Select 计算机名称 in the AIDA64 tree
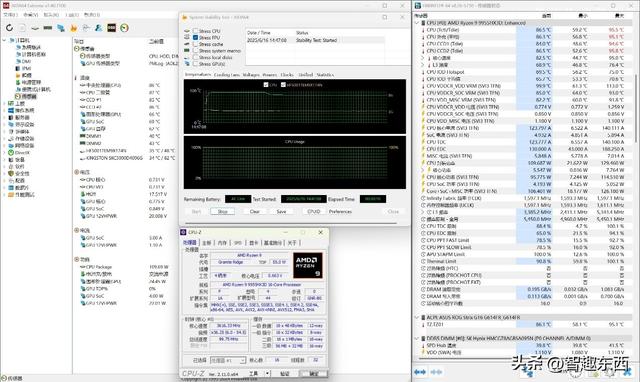The image size is (640, 382). point(31,54)
